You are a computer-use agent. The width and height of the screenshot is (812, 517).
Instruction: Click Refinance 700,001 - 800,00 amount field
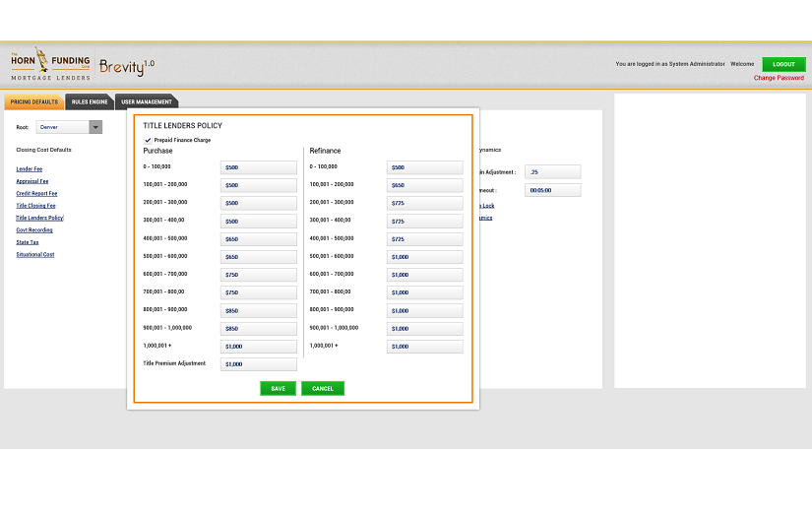click(424, 292)
